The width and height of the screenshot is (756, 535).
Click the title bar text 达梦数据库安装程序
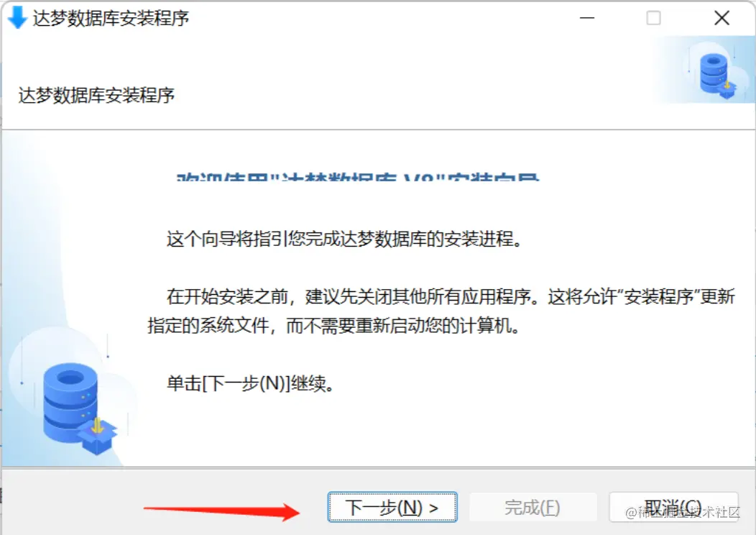point(111,18)
